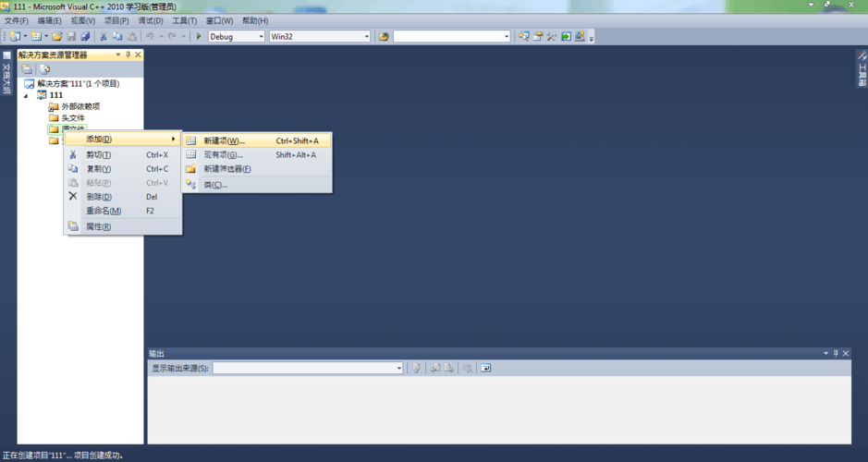868x462 pixels.
Task: Select 新建筛选器(F) in the submenu
Action: point(257,169)
